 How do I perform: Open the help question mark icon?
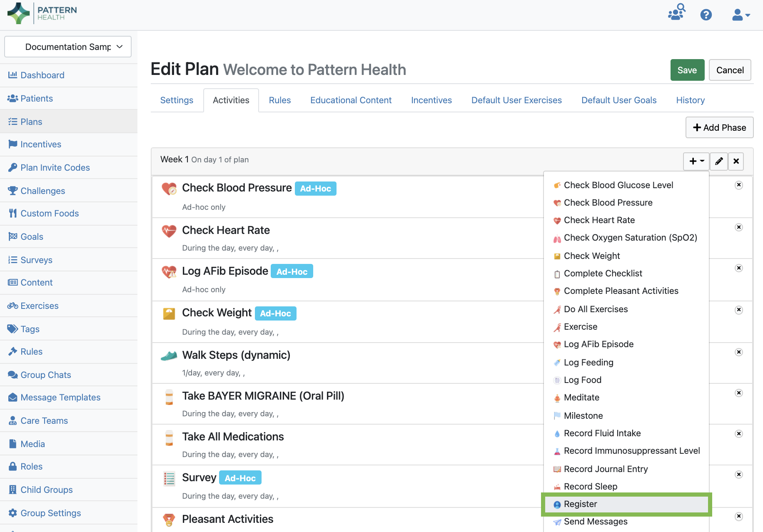706,15
